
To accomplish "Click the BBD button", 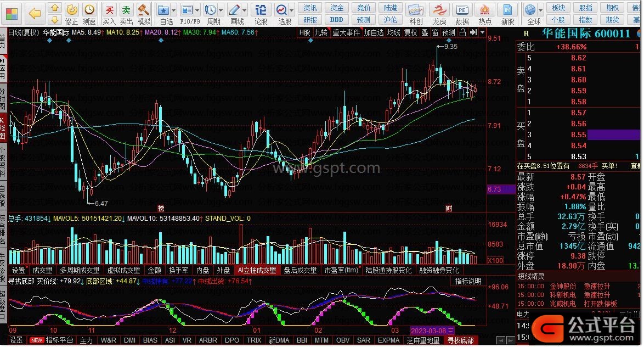I will point(336,20).
